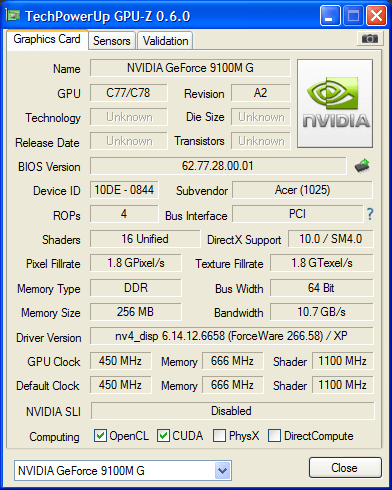
Task: Click the Release Date field showing Unknown
Action: (x=128, y=141)
